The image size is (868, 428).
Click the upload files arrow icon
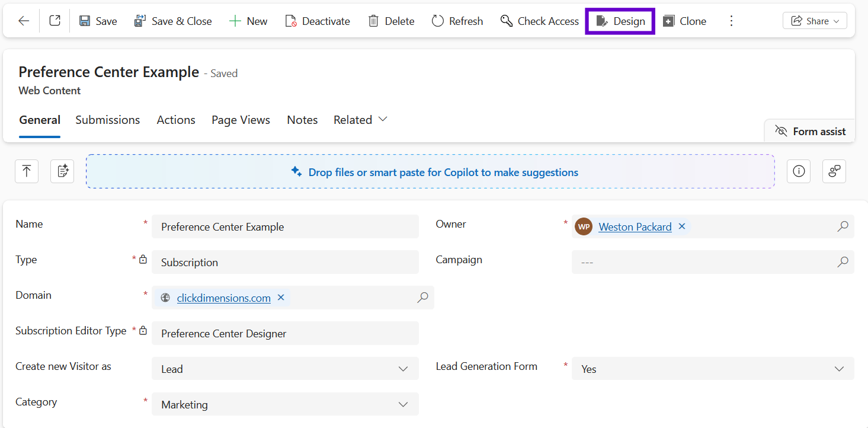[27, 171]
